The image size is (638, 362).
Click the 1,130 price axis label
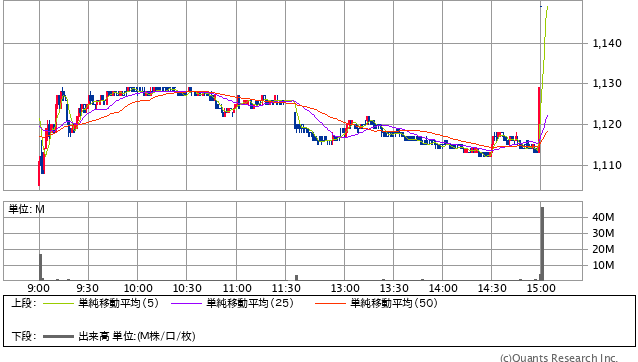point(607,83)
